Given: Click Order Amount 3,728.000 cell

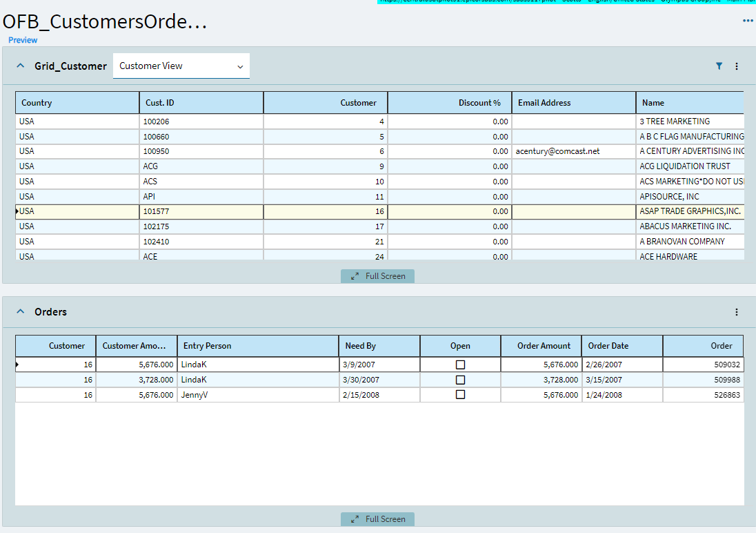Looking at the screenshot, I should (541, 380).
